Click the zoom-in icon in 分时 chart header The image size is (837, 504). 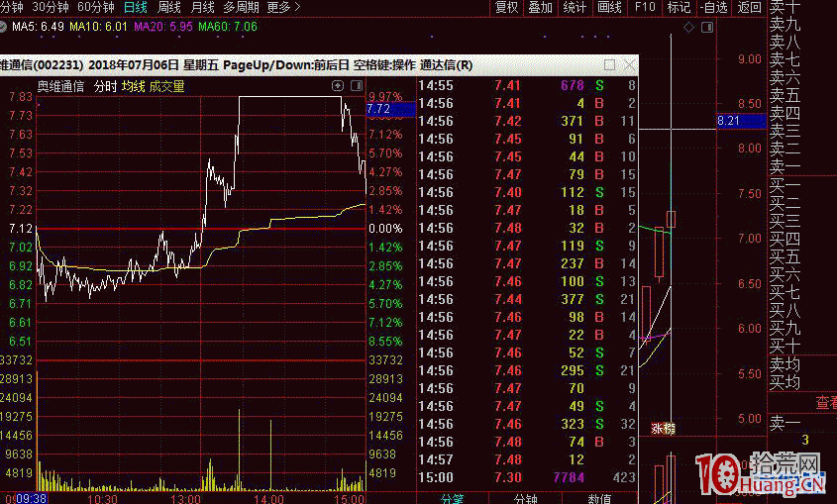(x=338, y=85)
